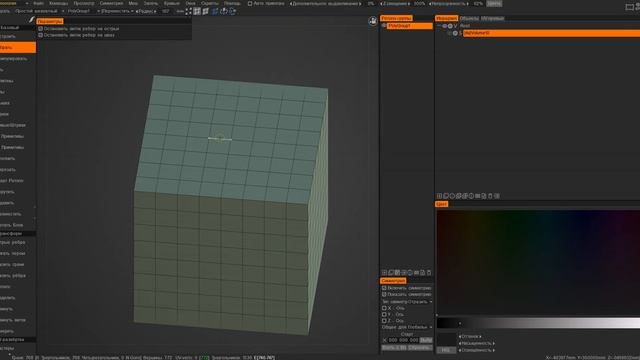The image size is (640, 360).
Task: Check the Y - Ось symmetry axis
Action: pos(384,314)
